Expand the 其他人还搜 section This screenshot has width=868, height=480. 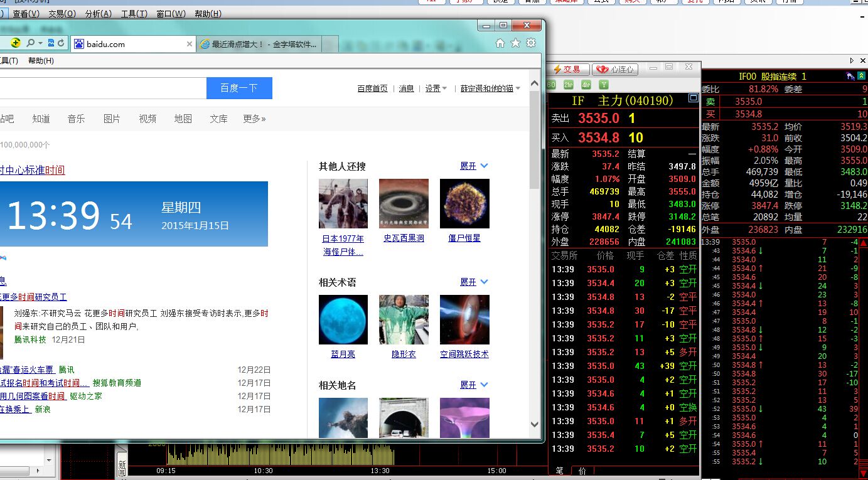474,166
